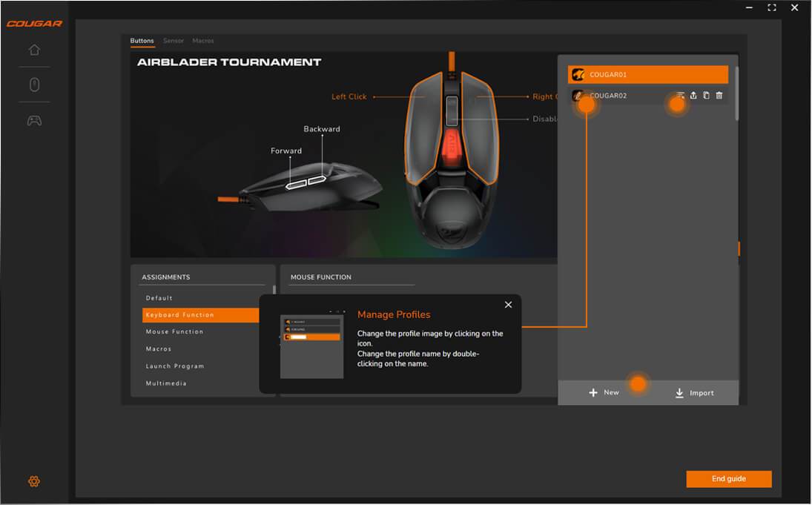This screenshot has height=505, width=812.
Task: Click the ASSIGNMENTS panel heading
Action: [x=165, y=277]
